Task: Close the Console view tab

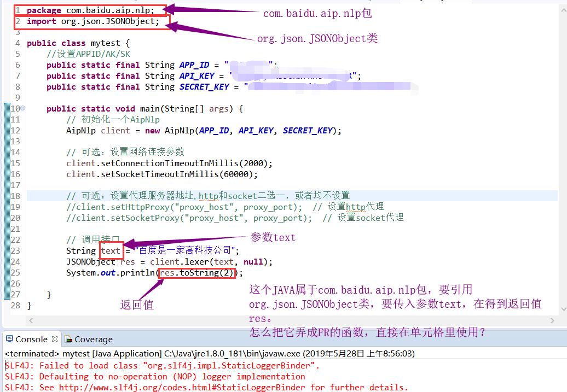Action: (x=55, y=339)
